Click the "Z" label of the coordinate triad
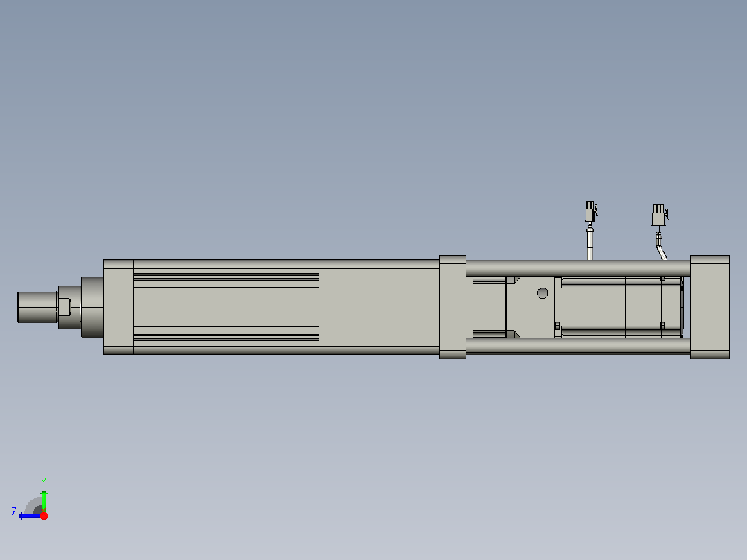This screenshot has width=747, height=560. pos(14,512)
